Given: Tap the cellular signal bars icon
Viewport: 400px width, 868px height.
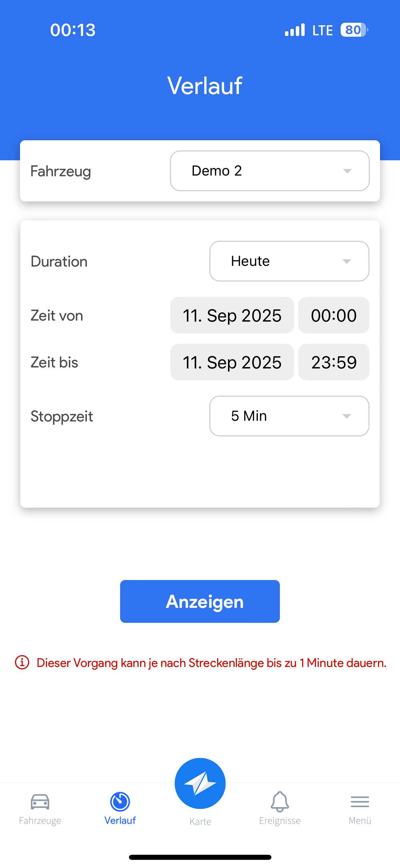Looking at the screenshot, I should pos(295,30).
